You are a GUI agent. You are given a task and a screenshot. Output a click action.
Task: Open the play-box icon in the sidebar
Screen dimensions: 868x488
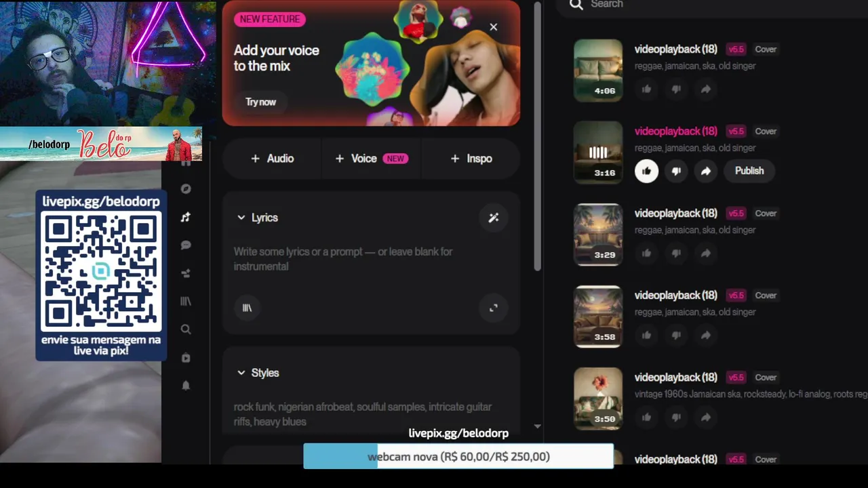click(186, 358)
